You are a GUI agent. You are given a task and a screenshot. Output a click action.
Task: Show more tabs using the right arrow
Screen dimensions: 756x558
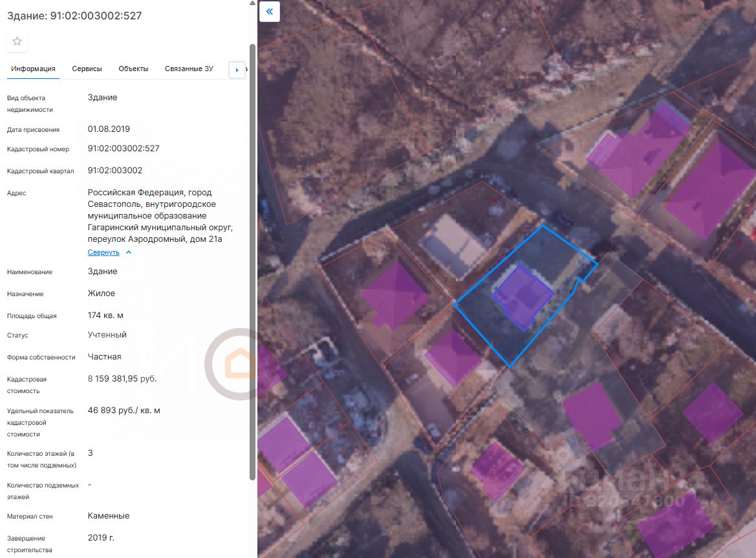[237, 70]
